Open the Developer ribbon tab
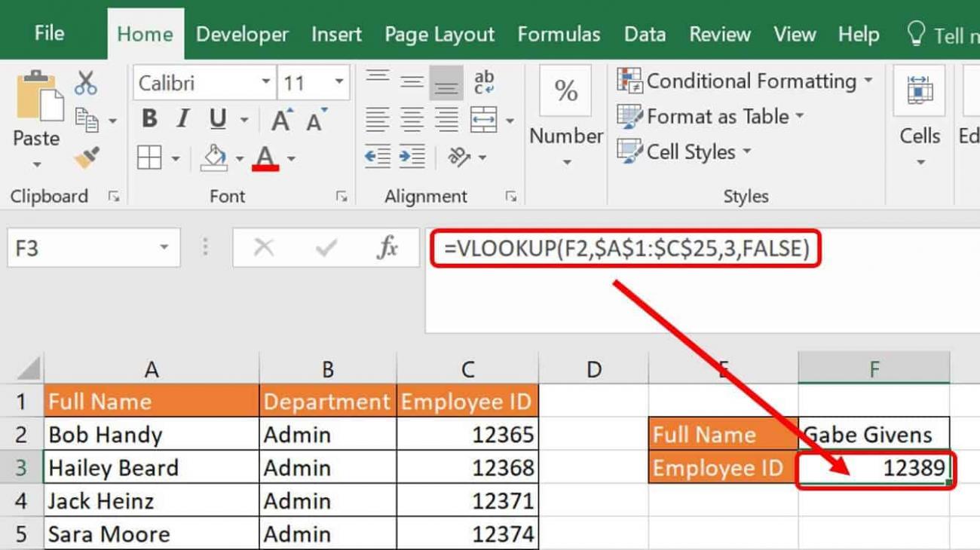Viewport: 980px width, 550px height. [241, 33]
